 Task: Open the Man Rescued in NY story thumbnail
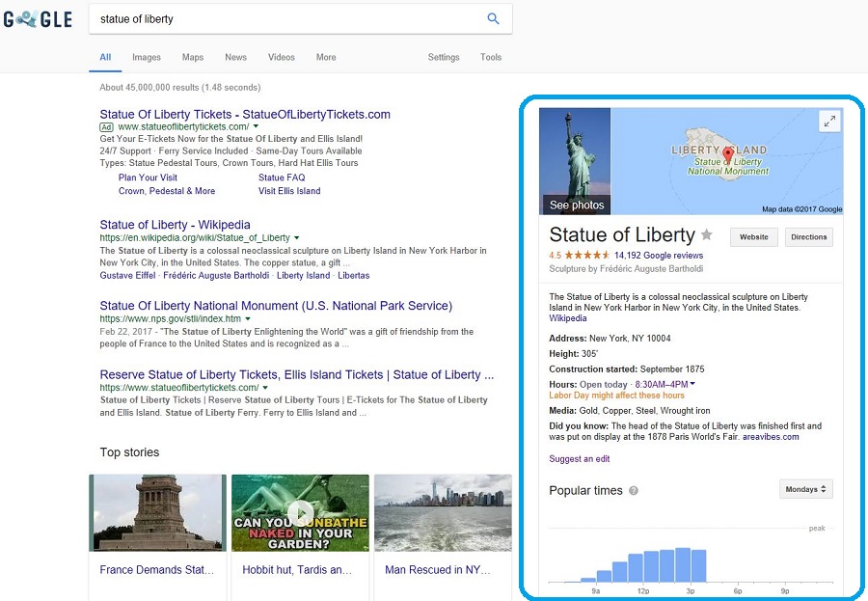coord(443,512)
